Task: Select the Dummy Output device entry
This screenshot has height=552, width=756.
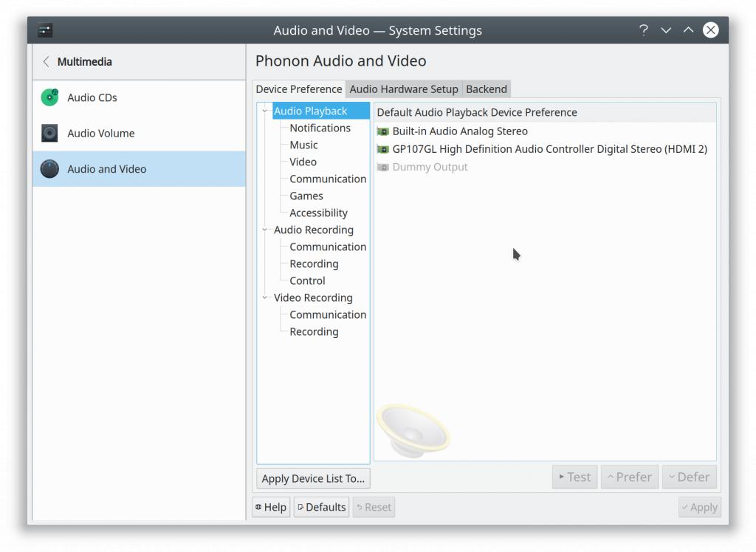Action: point(430,168)
